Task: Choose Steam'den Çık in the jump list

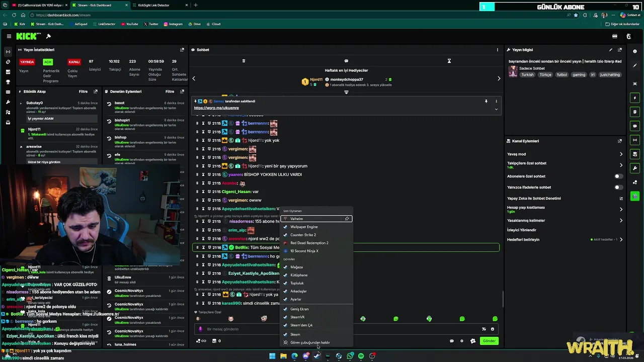Action: (x=317, y=325)
